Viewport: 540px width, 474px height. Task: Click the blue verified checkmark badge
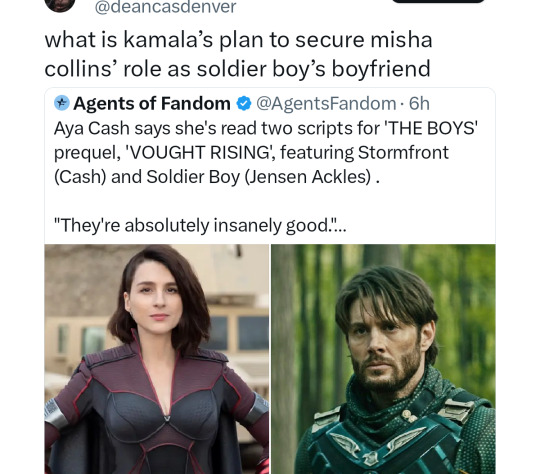point(244,103)
